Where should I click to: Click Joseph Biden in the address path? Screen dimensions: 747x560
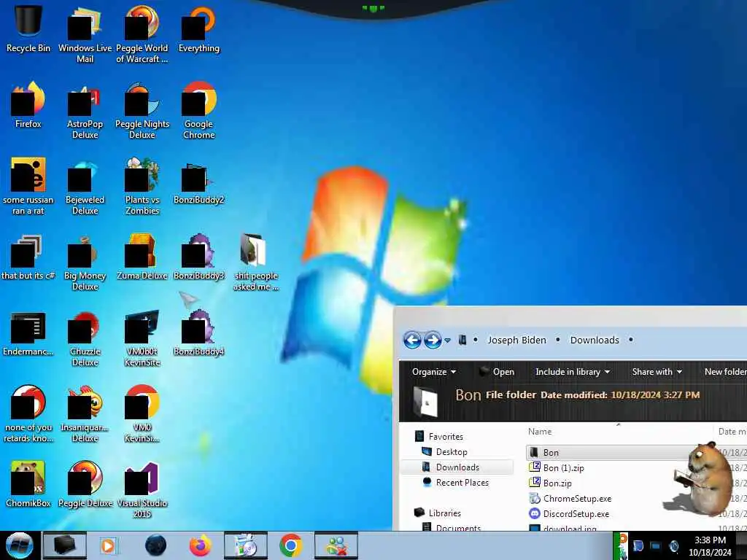[x=517, y=340]
